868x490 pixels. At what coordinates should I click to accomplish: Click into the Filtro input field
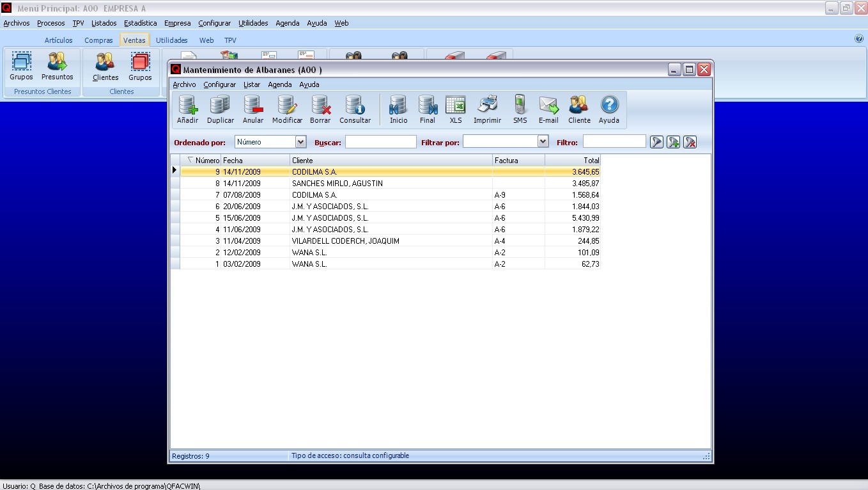614,141
